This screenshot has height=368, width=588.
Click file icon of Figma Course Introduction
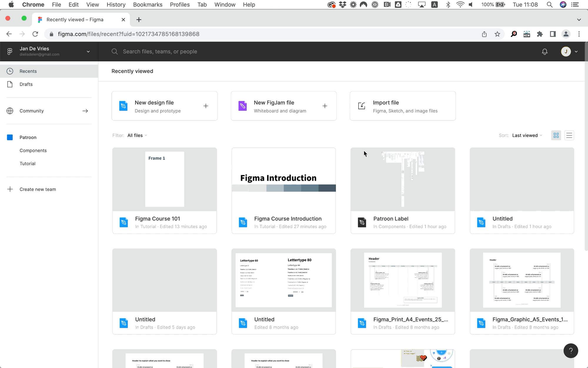pyautogui.click(x=243, y=222)
